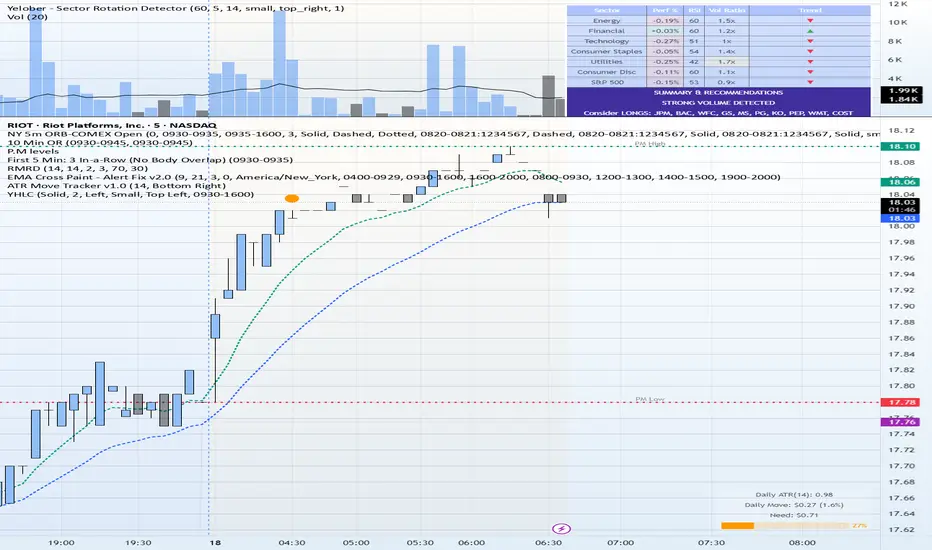Click the Daily ATR(14): 0.98 readout
The height and width of the screenshot is (550, 932).
[x=794, y=495]
